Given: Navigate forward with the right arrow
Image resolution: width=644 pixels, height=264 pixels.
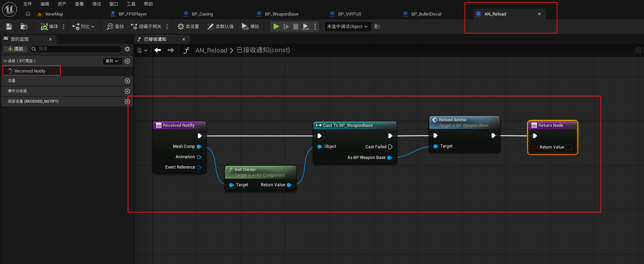Looking at the screenshot, I should 171,50.
